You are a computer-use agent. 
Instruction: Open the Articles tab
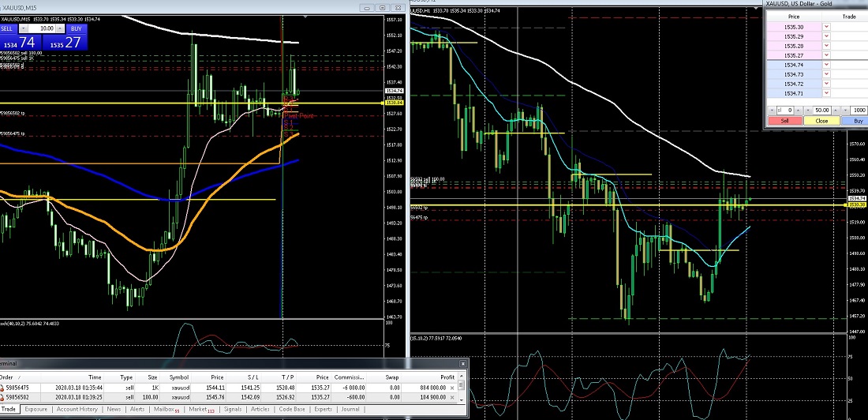(x=260, y=410)
